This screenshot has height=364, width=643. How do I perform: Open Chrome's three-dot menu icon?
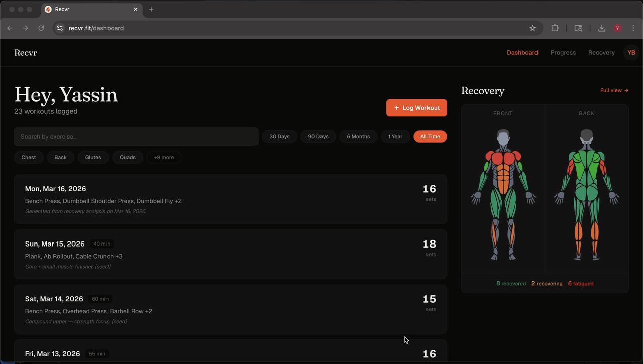tap(634, 28)
